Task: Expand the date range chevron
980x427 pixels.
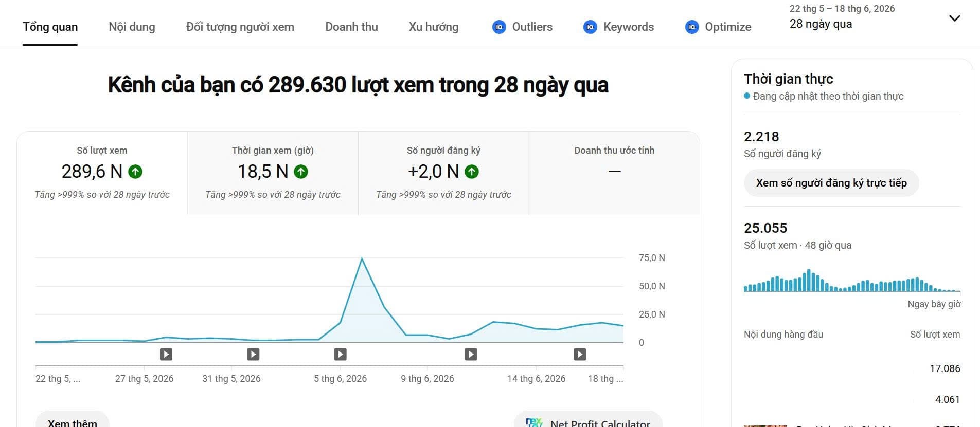Action: (954, 18)
